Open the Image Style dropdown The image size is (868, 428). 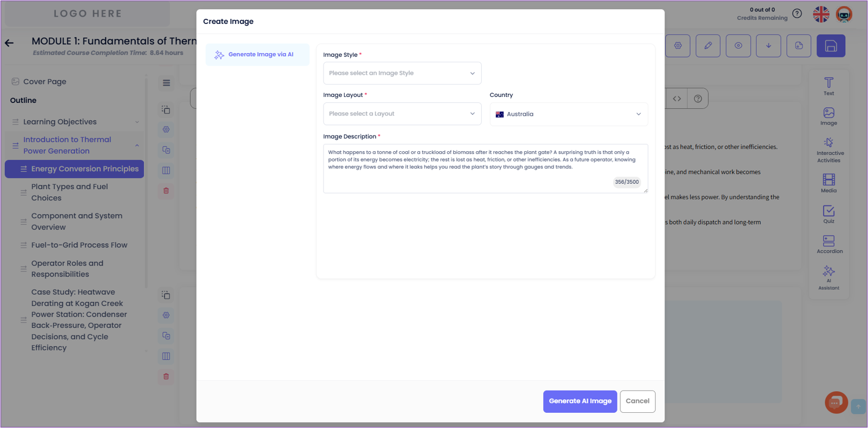[x=402, y=73]
